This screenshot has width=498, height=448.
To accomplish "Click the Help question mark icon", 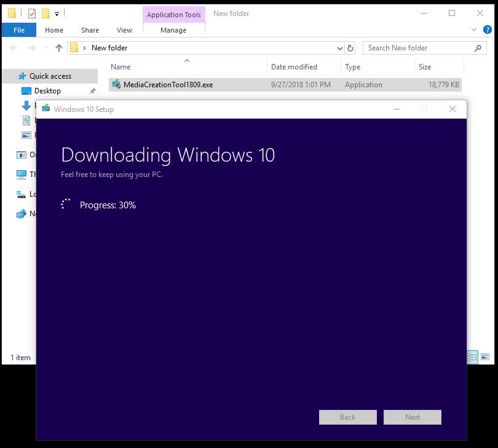I will click(x=488, y=29).
